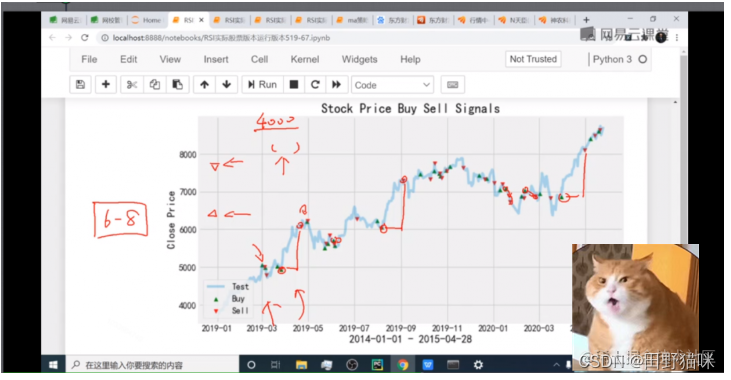Screen dimensions: 731x380
Task: Switch to the N天后 browser tab
Action: click(515, 20)
